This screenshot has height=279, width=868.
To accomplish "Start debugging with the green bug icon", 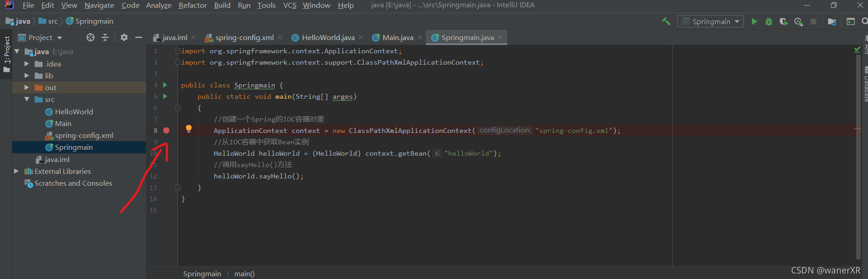I will pos(769,21).
